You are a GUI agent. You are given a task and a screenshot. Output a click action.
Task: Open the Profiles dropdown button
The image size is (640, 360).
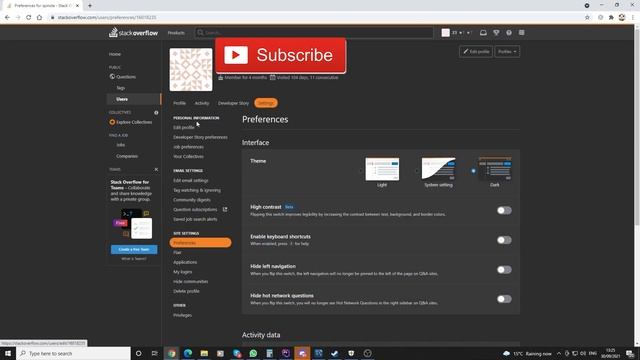(507, 52)
